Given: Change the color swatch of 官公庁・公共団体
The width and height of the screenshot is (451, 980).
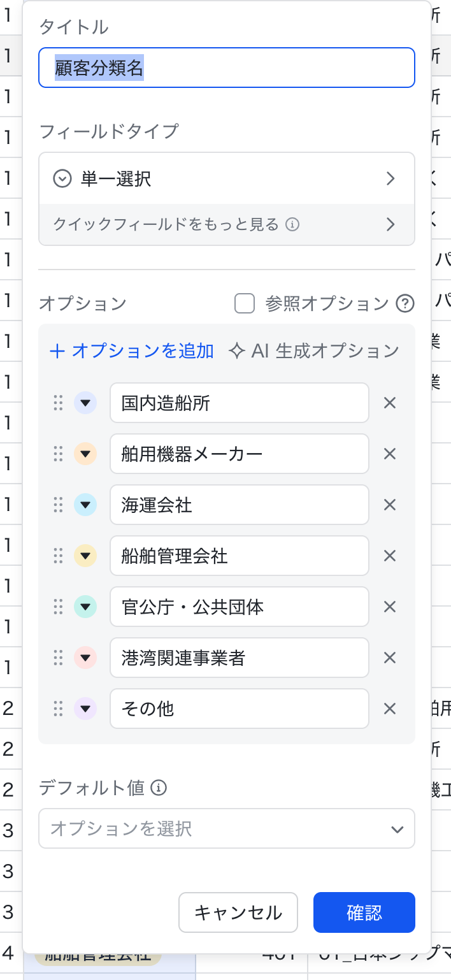Looking at the screenshot, I should [x=85, y=607].
